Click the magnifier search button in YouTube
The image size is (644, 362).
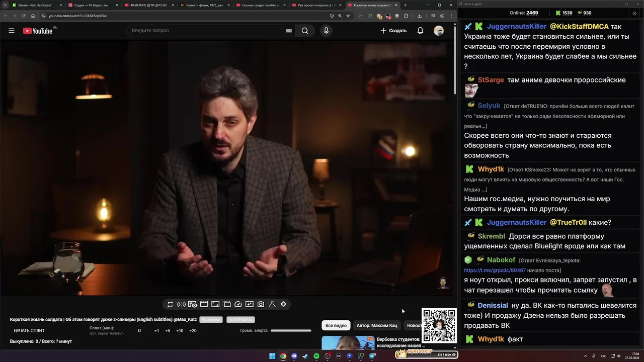305,31
